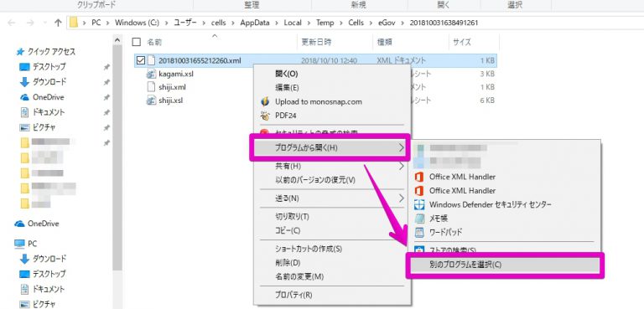This screenshot has width=644, height=309.
Task: Click the first ピクチャ icon in sidebar
Action: (x=24, y=127)
